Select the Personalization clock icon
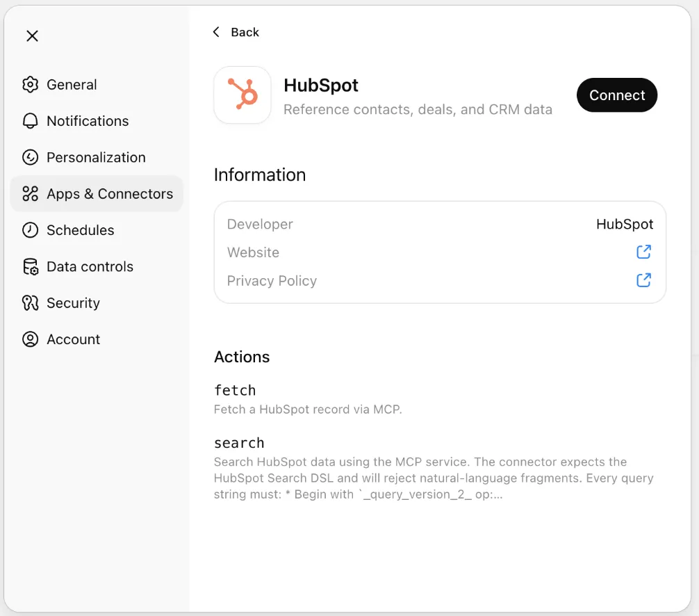 (x=31, y=157)
